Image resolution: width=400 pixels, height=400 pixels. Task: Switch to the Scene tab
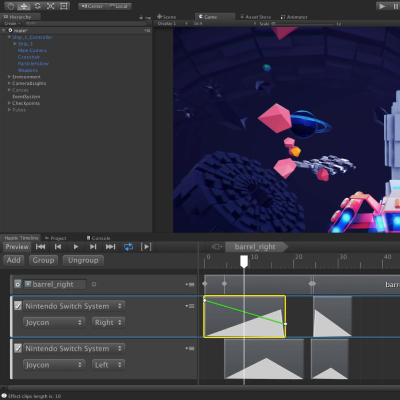[167, 17]
